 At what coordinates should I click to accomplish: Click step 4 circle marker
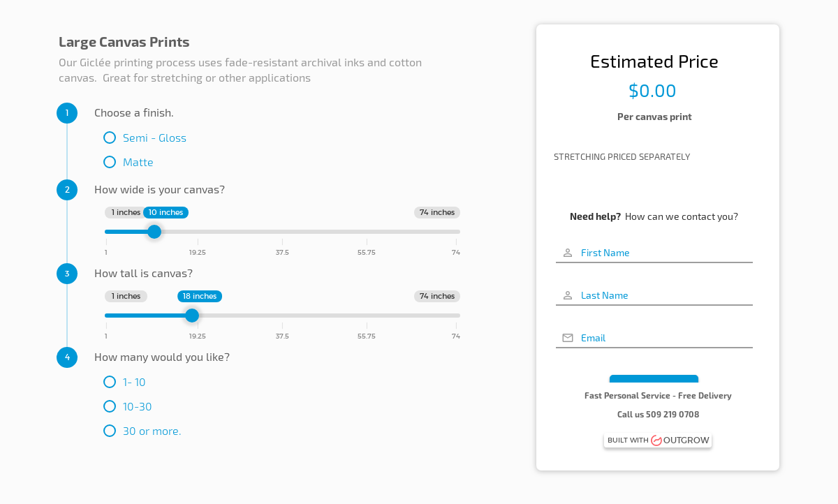(x=67, y=357)
